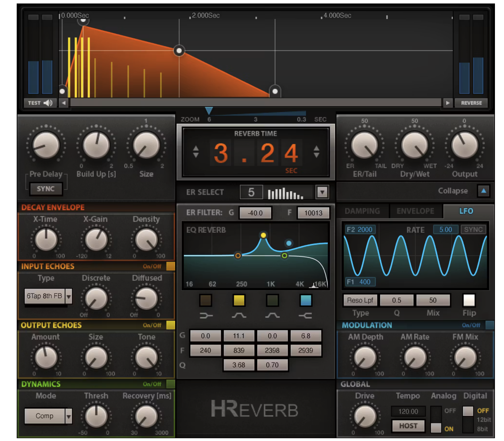Click the LFO RATE value 5.00
This screenshot has height=441, width=504.
[x=446, y=230]
